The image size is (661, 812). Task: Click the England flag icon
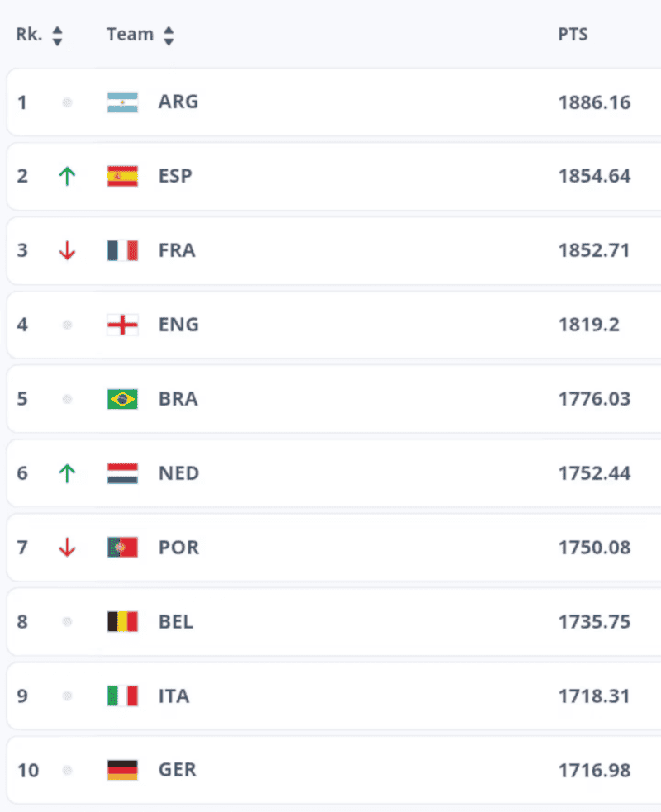tap(122, 325)
